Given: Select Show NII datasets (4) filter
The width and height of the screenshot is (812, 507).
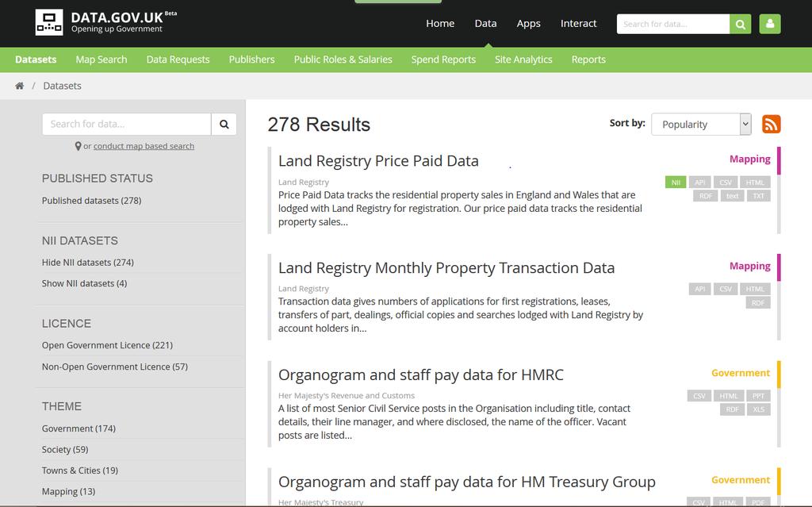Looking at the screenshot, I should point(84,283).
